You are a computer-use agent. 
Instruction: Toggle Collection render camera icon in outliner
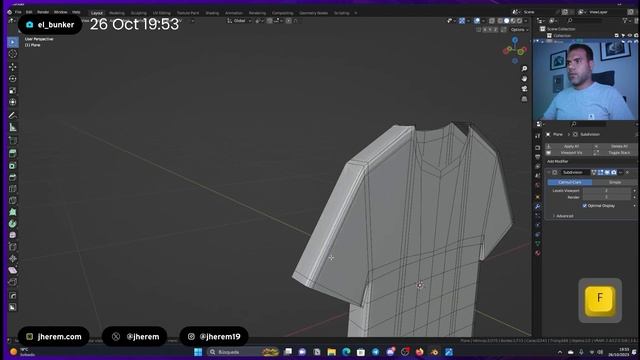pos(636,36)
